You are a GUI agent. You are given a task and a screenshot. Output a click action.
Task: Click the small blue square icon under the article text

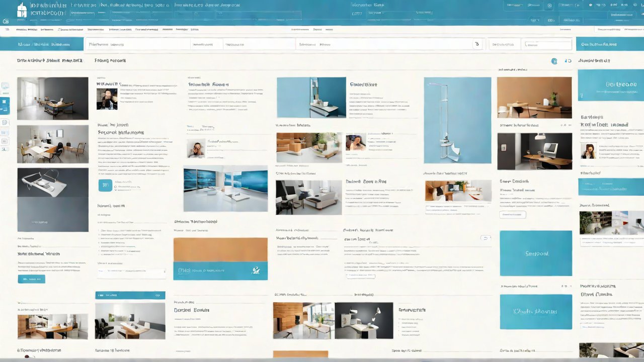tap(105, 185)
